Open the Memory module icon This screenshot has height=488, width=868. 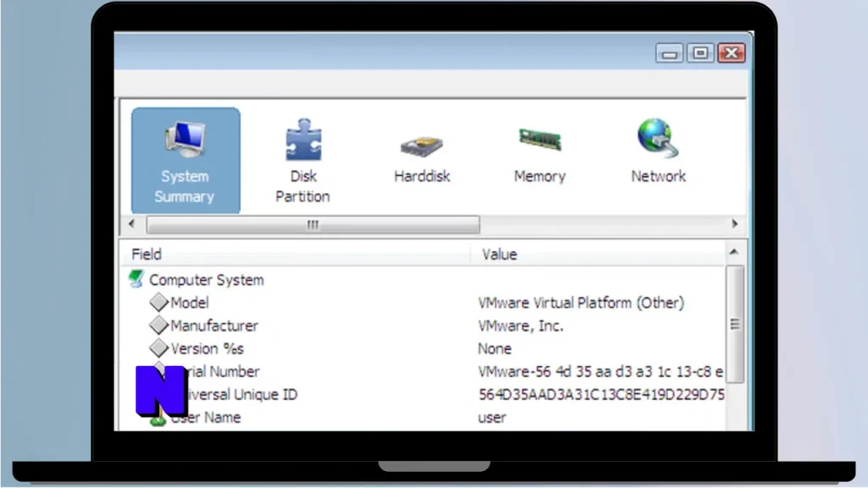click(540, 139)
